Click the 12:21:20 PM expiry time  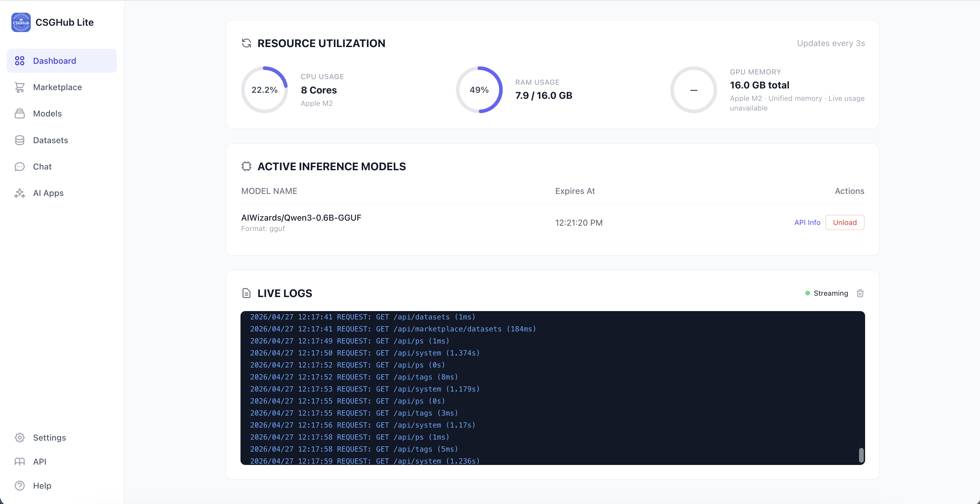pos(579,223)
